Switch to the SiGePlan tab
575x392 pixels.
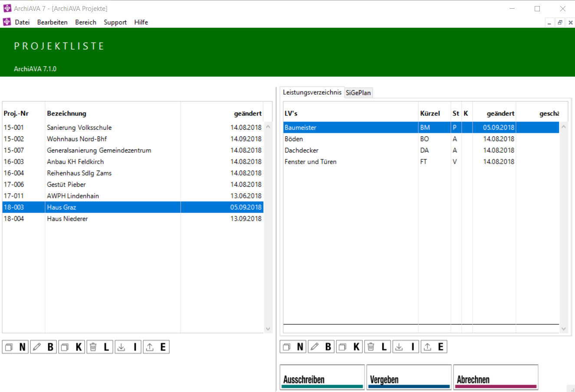tap(358, 93)
